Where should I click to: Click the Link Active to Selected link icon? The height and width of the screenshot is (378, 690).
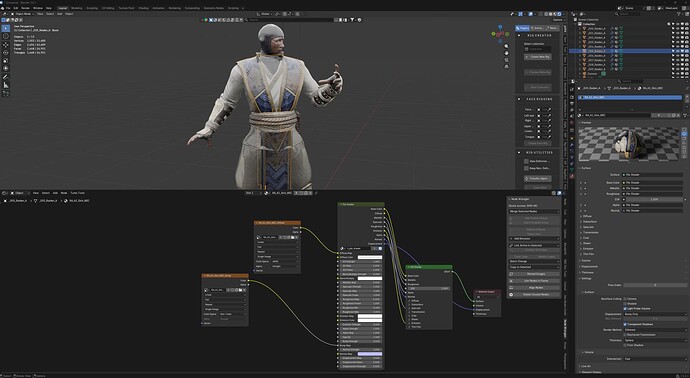tap(511, 245)
